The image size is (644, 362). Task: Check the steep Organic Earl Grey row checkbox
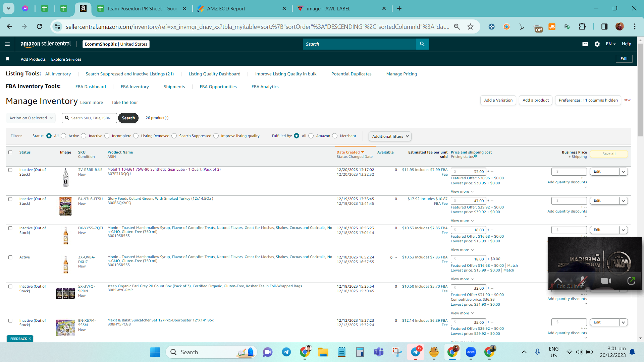click(10, 287)
